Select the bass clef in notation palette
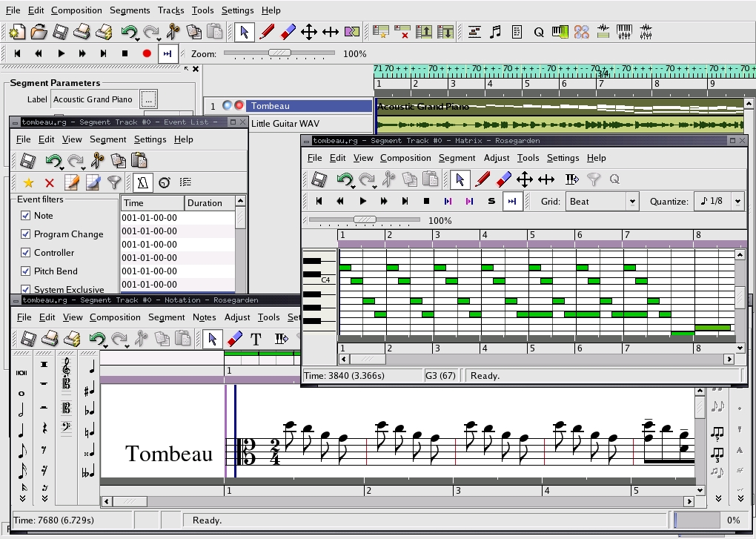This screenshot has height=539, width=756. point(66,428)
